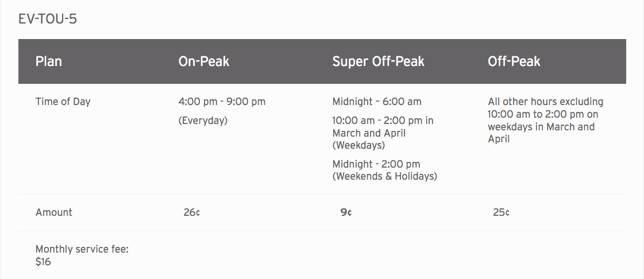
Task: Click the Off-Peak column header
Action: [x=514, y=61]
